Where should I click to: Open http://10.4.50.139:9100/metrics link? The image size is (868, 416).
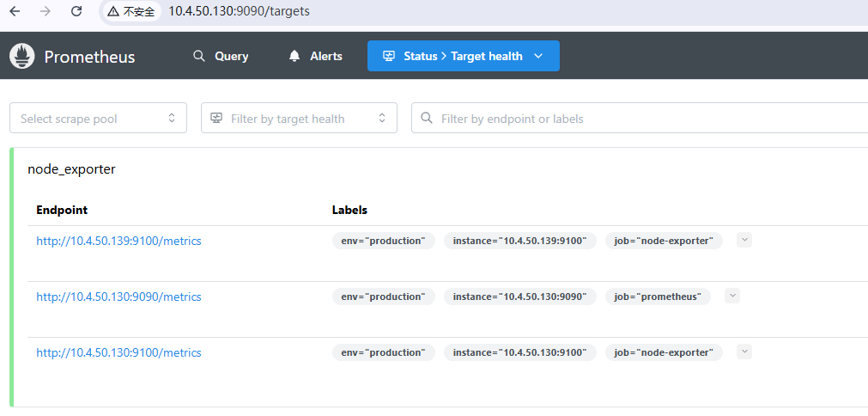tap(119, 241)
